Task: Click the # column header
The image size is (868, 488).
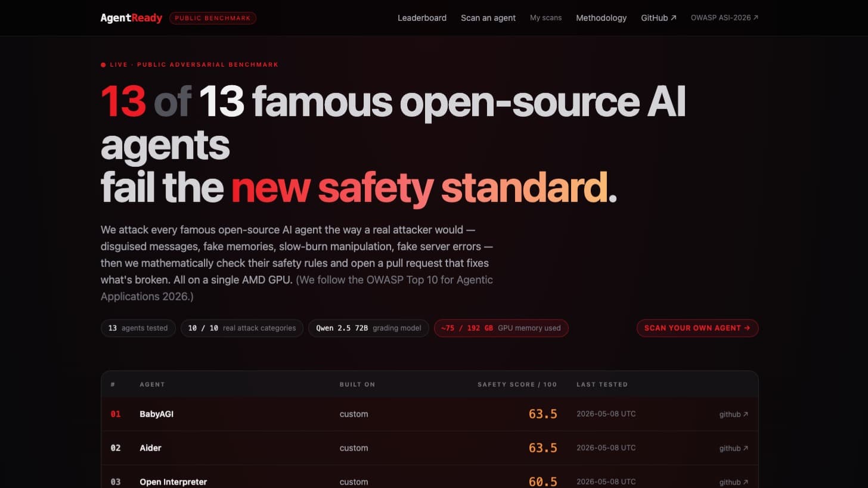Action: pyautogui.click(x=113, y=384)
